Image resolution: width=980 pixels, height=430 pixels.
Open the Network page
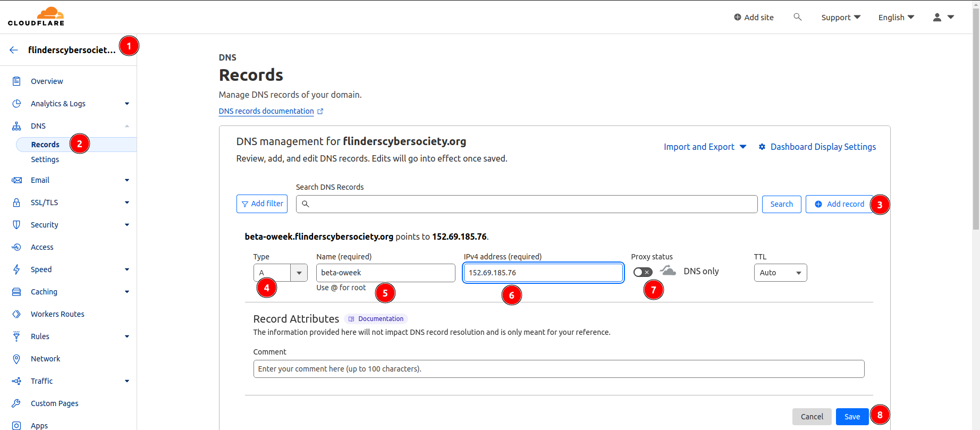point(45,359)
